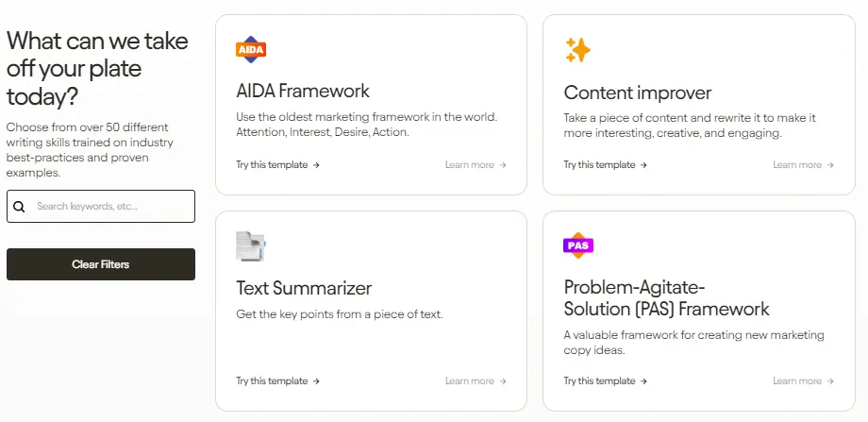
Task: Click 'Learn more' on PAS Framework card
Action: point(803,381)
